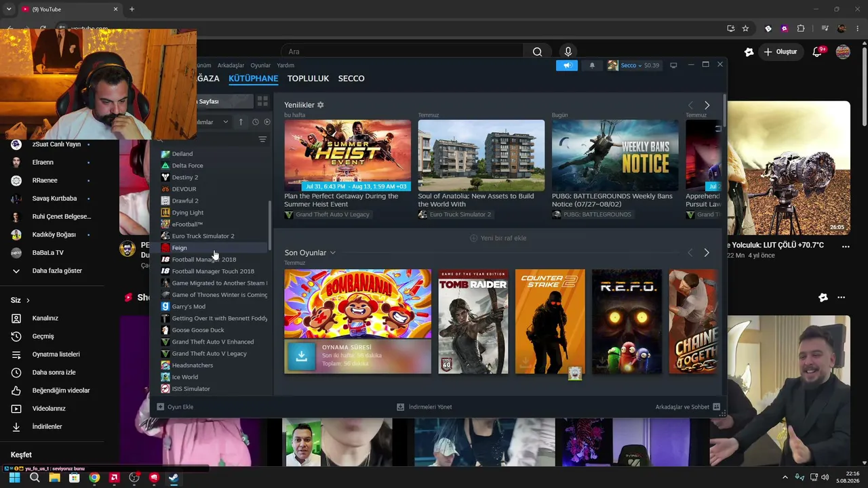Start YouTube voice search microphone
The width and height of the screenshot is (868, 488).
[568, 52]
